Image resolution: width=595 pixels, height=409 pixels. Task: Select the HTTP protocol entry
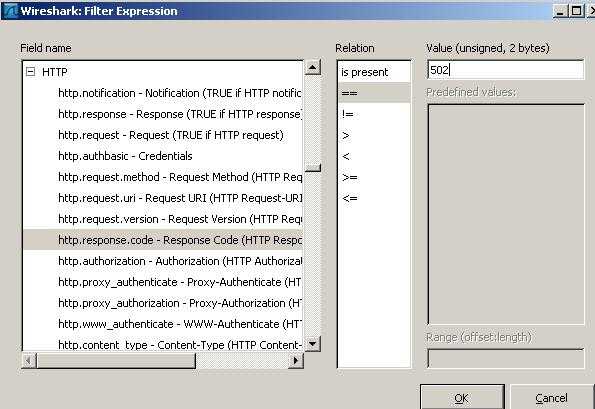[55, 72]
